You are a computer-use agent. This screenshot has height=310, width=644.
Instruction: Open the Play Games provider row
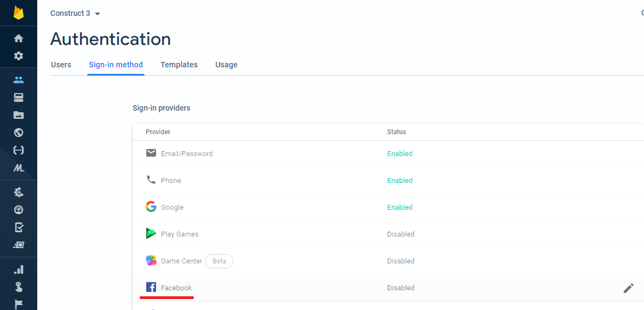coord(180,234)
